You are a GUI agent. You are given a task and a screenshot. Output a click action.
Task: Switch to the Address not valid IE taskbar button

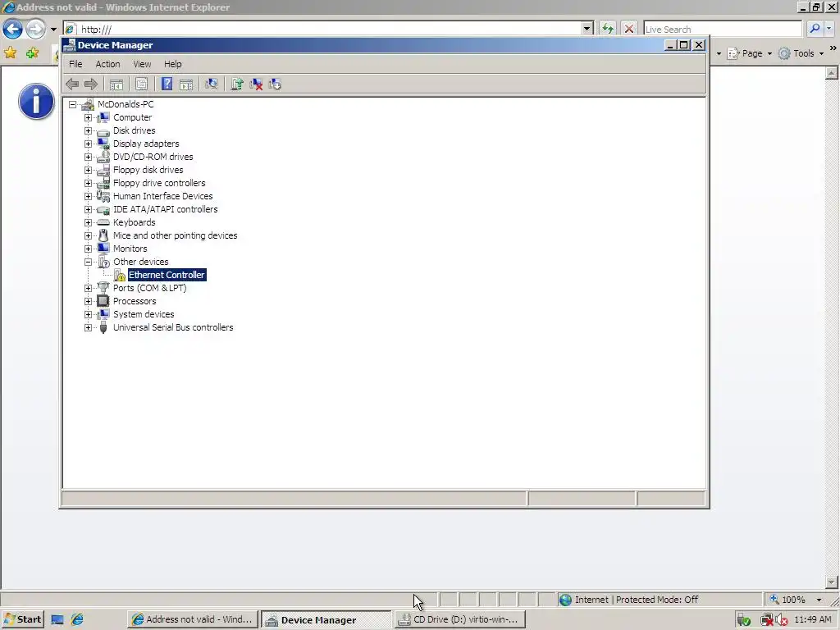pyautogui.click(x=192, y=620)
